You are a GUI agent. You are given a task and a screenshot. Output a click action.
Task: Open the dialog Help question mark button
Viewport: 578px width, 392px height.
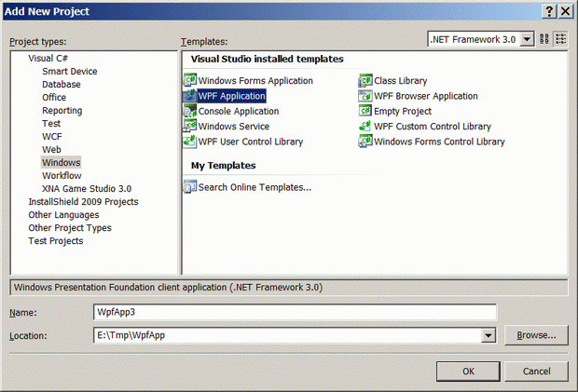[549, 11]
